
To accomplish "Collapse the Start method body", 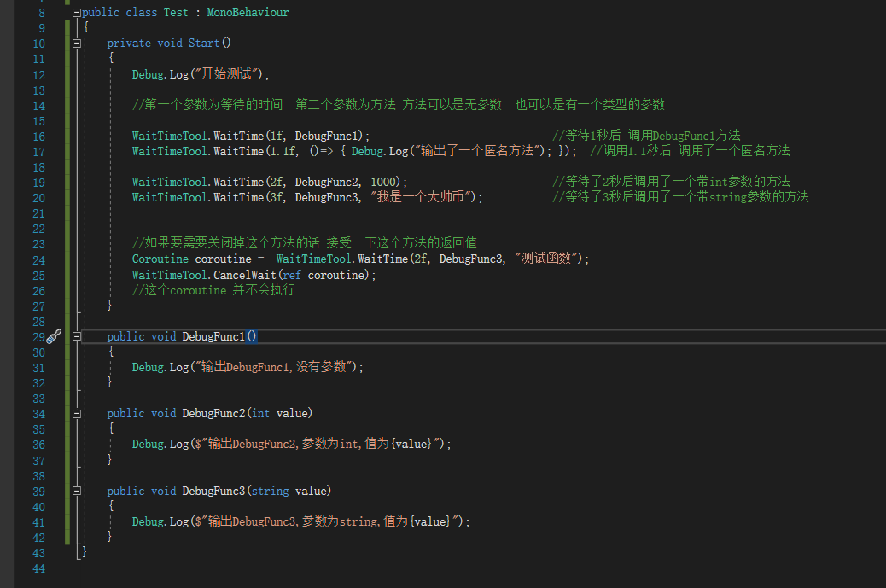I will coord(76,43).
